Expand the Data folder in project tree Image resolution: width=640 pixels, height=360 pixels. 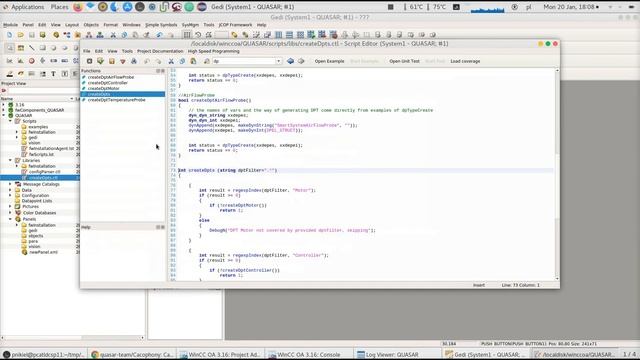[x=11, y=190]
